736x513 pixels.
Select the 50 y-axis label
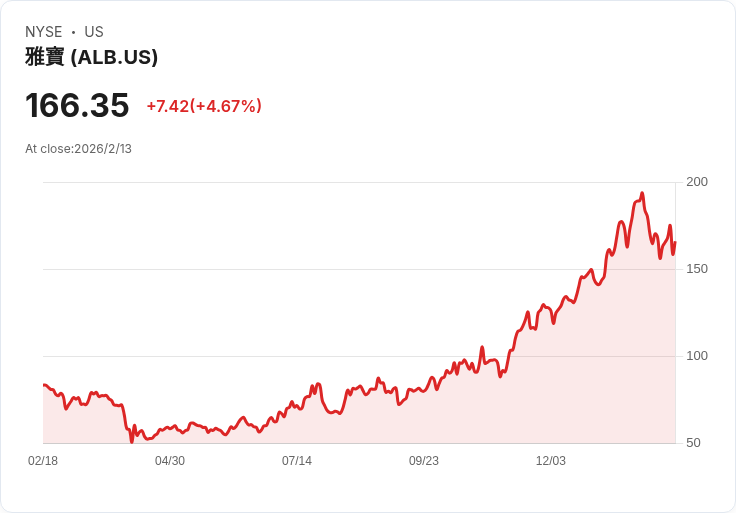[x=693, y=443]
